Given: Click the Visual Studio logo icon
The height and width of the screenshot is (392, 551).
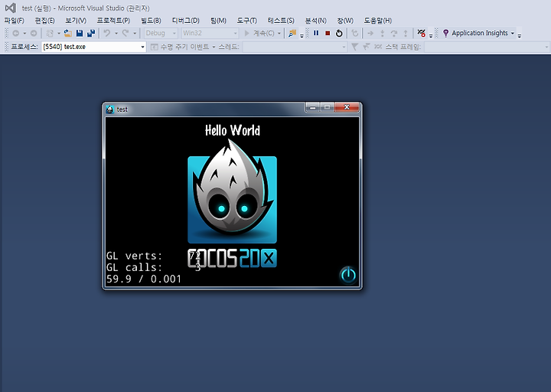Looking at the screenshot, I should 11,8.
